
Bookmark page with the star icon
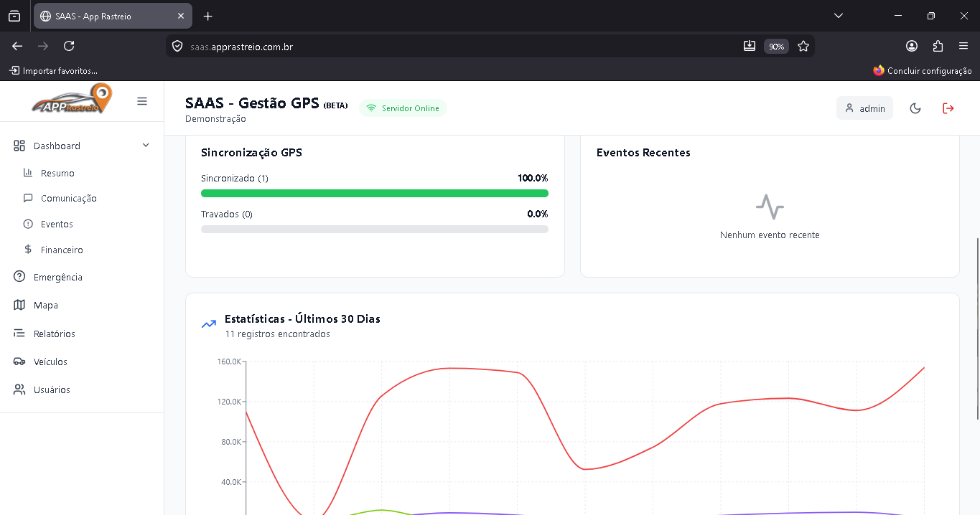[803, 46]
